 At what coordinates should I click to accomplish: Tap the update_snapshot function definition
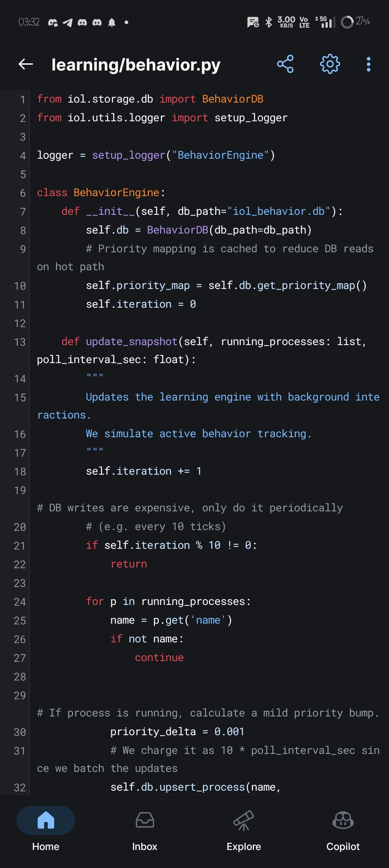(x=131, y=341)
